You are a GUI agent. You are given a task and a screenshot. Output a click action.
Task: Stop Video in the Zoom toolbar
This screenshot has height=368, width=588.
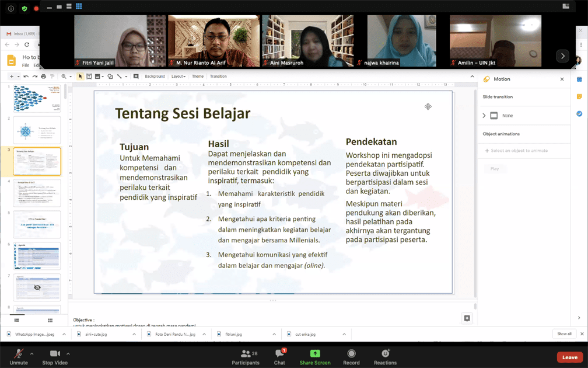coord(55,356)
